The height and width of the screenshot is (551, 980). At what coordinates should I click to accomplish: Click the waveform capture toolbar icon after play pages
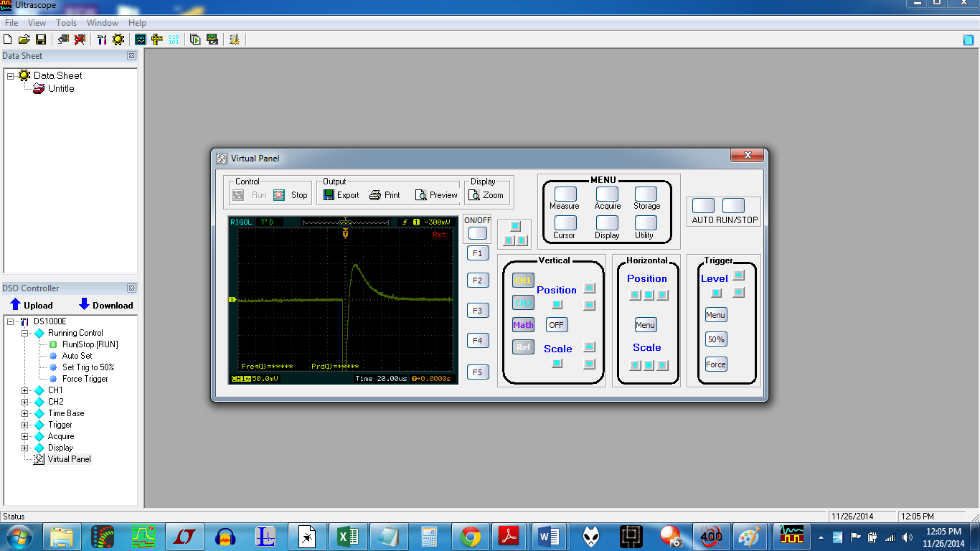click(x=212, y=39)
